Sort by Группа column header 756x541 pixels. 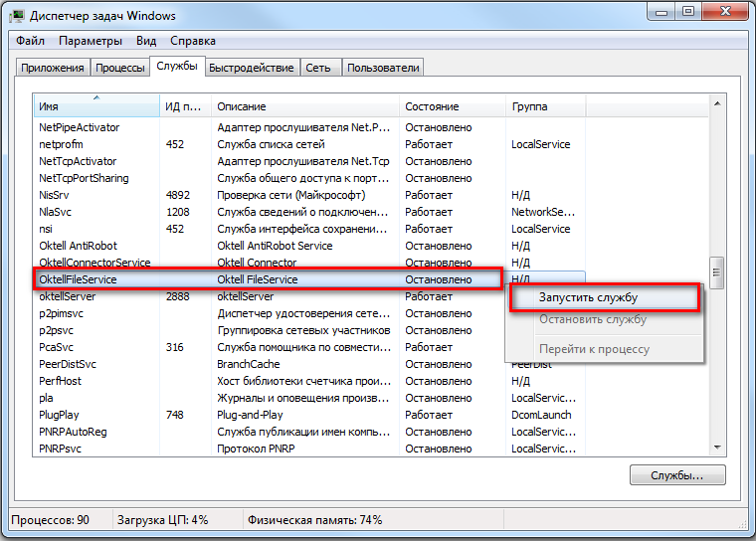point(545,106)
